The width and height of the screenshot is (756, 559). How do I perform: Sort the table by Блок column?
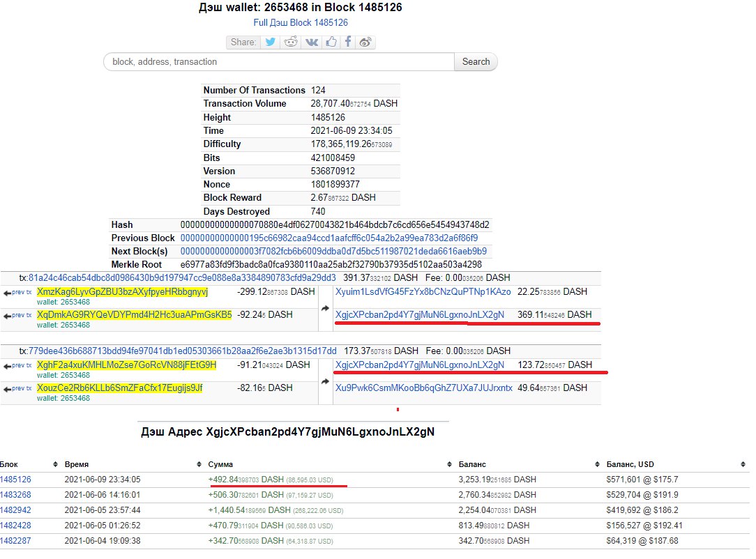tap(55, 464)
